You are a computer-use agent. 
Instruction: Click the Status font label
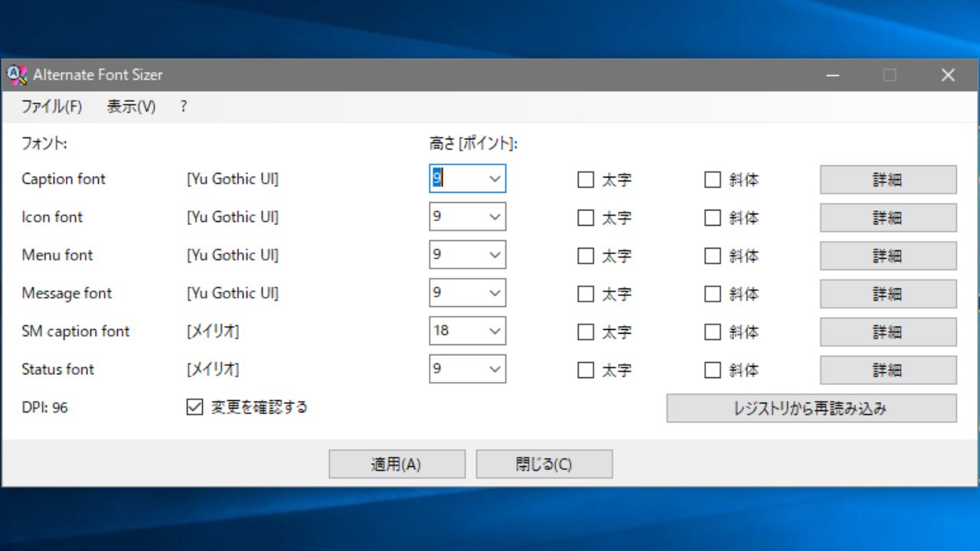(58, 370)
